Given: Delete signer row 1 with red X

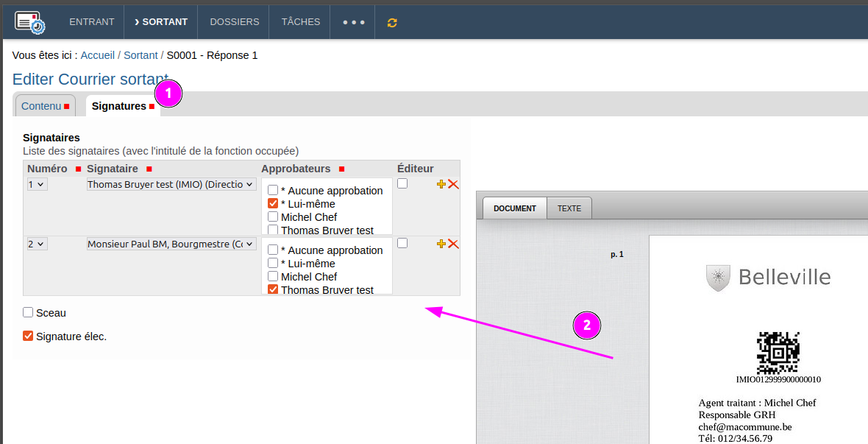Looking at the screenshot, I should pyautogui.click(x=453, y=184).
